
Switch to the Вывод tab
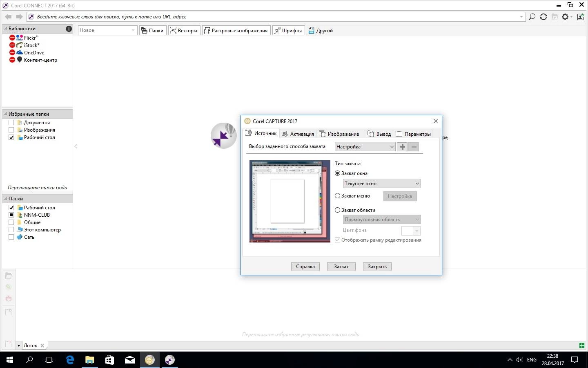tap(379, 134)
